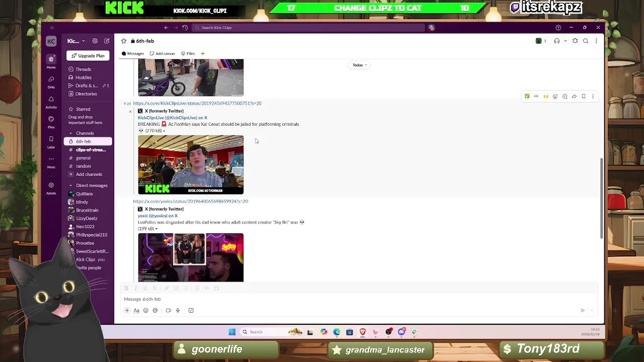Open the yoxics status link
The height and width of the screenshot is (362, 644).
click(x=190, y=201)
